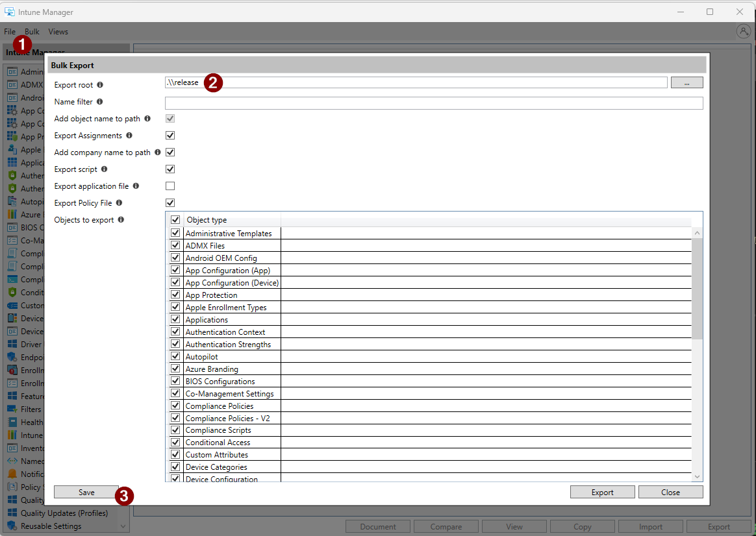
Task: Select the Compliance Policies - V2 row
Action: [431, 418]
